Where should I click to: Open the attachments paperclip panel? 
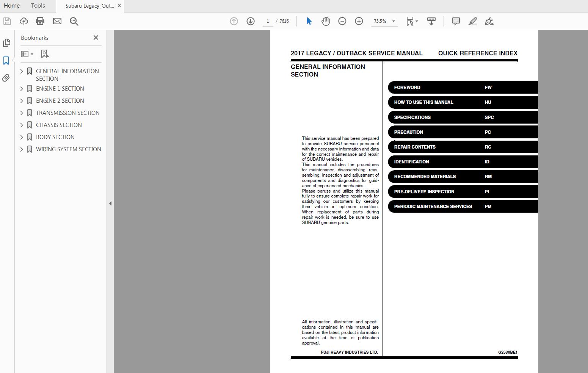[x=6, y=78]
